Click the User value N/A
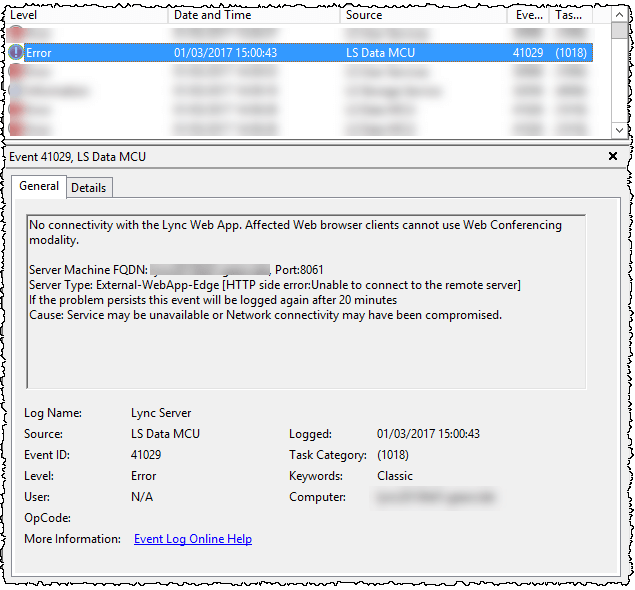Viewport: 635px width, 590px height. coord(142,497)
